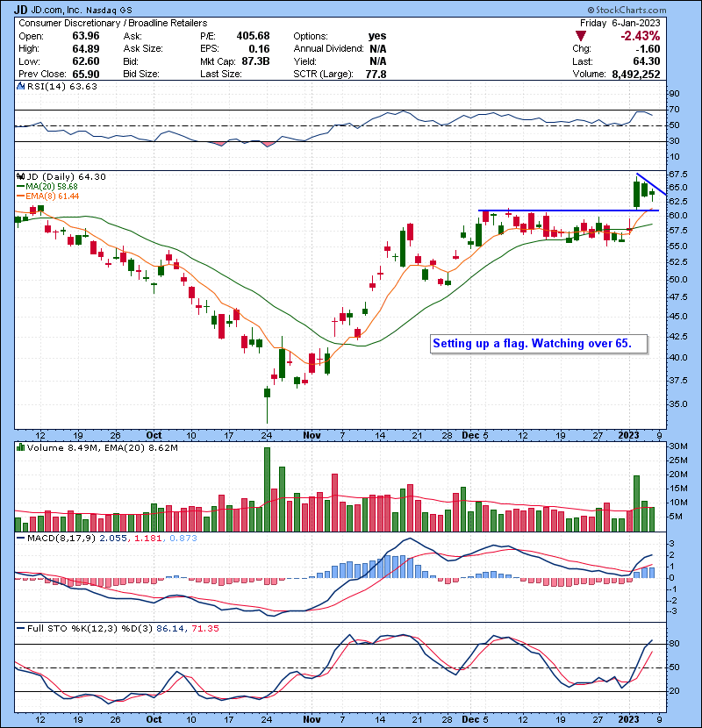The height and width of the screenshot is (728, 702).
Task: Click the date 'Friday 6-Jan-2023'
Action: click(620, 23)
